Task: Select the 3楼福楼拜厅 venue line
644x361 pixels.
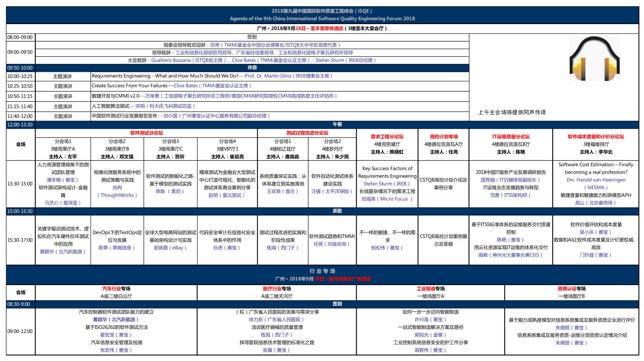Action: click(x=596, y=144)
